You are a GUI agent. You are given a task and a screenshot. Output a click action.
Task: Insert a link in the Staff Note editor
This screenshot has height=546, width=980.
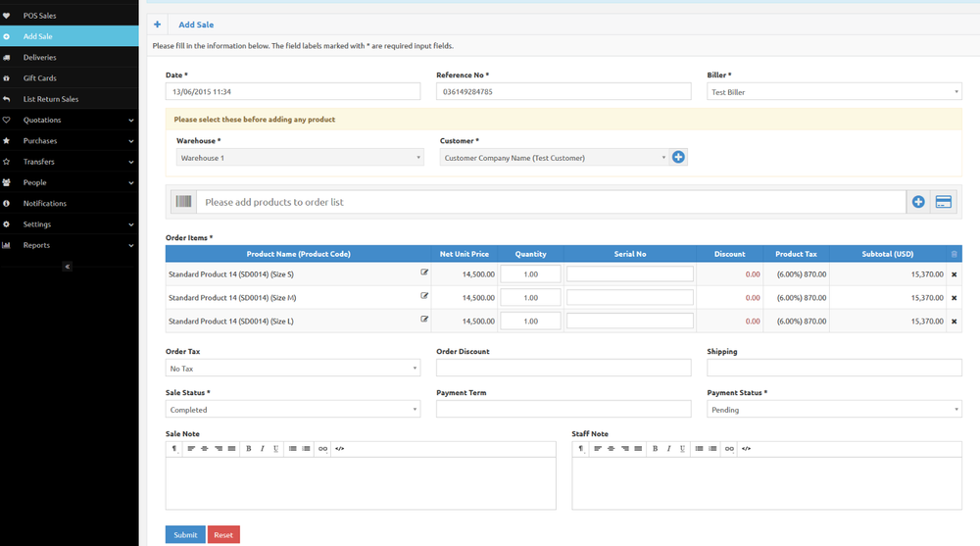coord(729,448)
